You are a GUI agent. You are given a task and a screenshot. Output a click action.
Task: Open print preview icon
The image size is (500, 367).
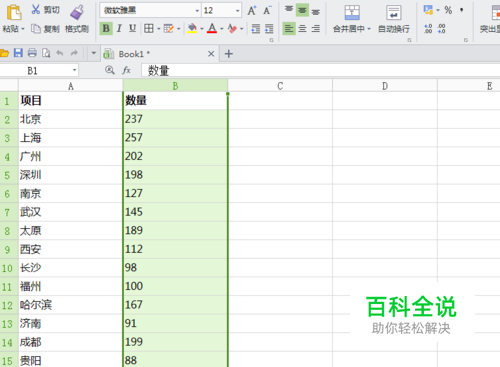[46, 53]
